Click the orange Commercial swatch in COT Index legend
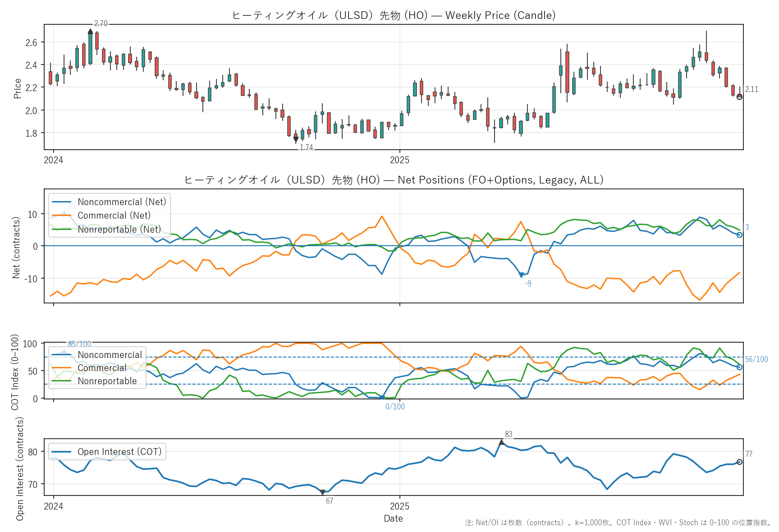779x532 pixels. 61,368
